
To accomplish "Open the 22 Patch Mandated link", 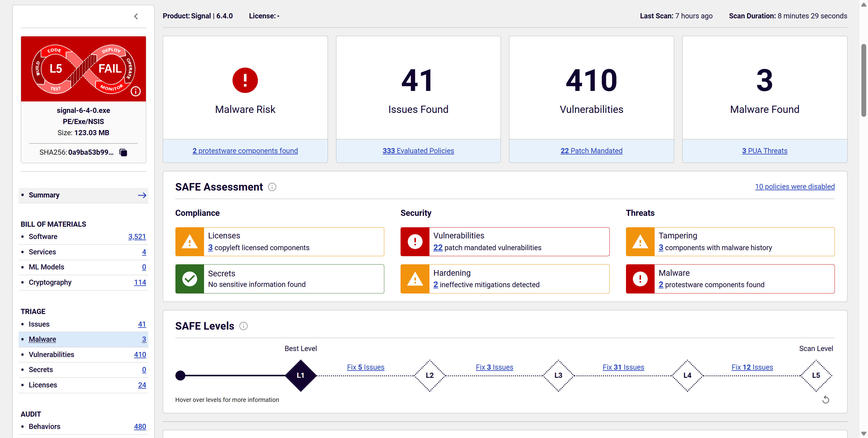I will pyautogui.click(x=591, y=151).
